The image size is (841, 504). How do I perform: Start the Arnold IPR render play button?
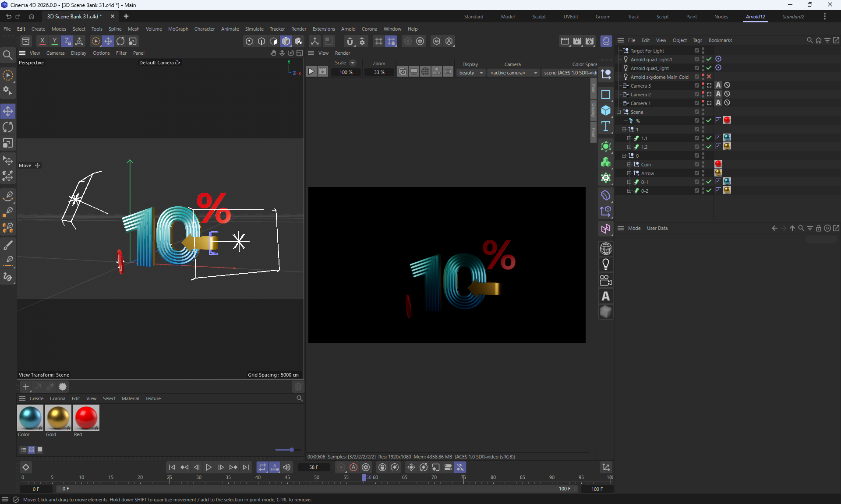tap(311, 72)
